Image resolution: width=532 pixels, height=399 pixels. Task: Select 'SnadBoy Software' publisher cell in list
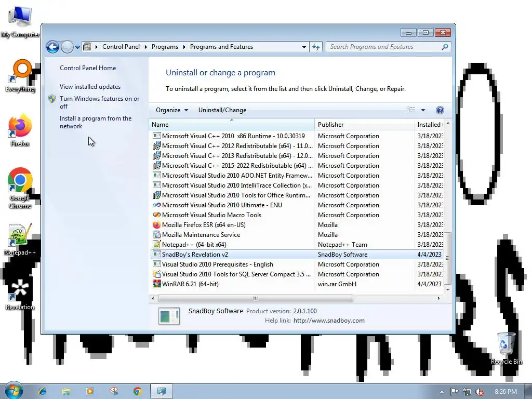343,254
